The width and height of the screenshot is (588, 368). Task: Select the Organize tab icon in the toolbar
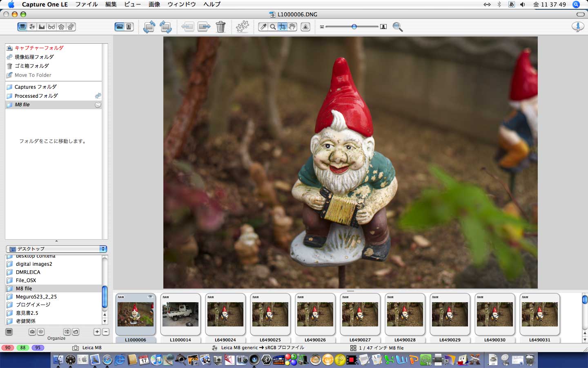[x=22, y=27]
